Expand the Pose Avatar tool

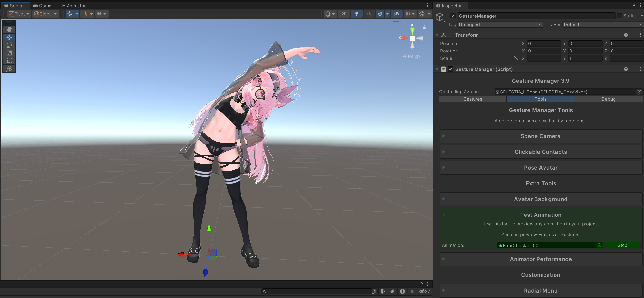tap(541, 168)
